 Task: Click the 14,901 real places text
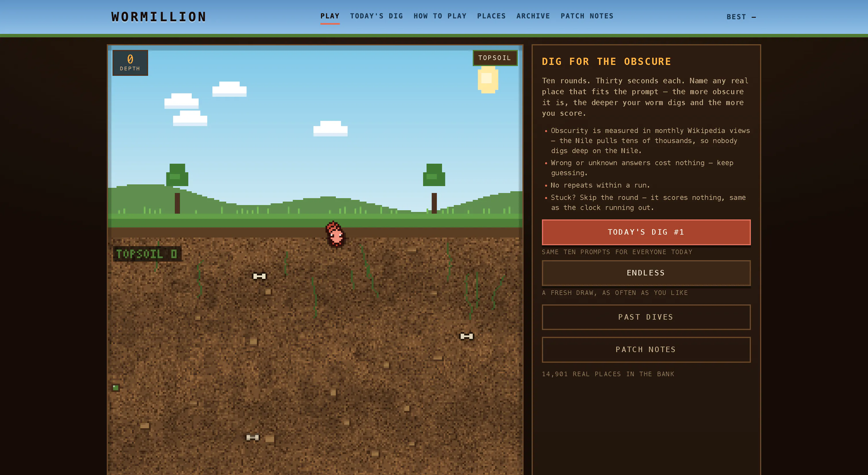(608, 374)
